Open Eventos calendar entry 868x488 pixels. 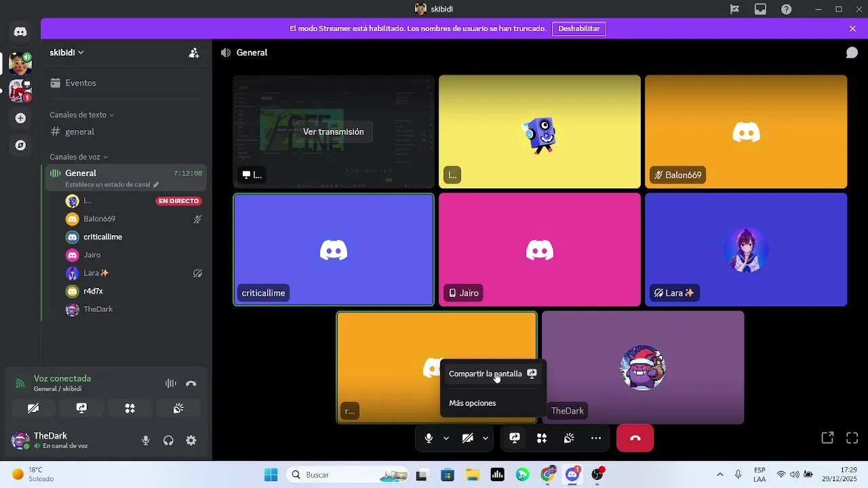click(126, 83)
